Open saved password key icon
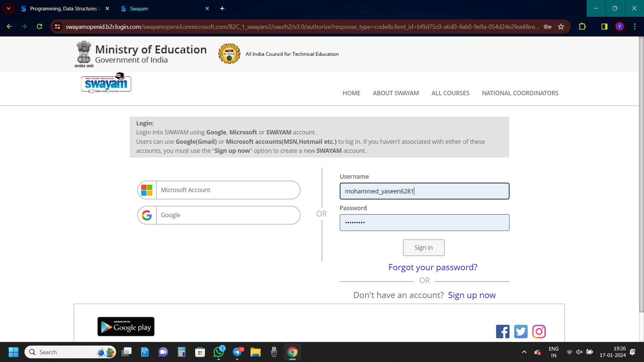 [x=547, y=26]
